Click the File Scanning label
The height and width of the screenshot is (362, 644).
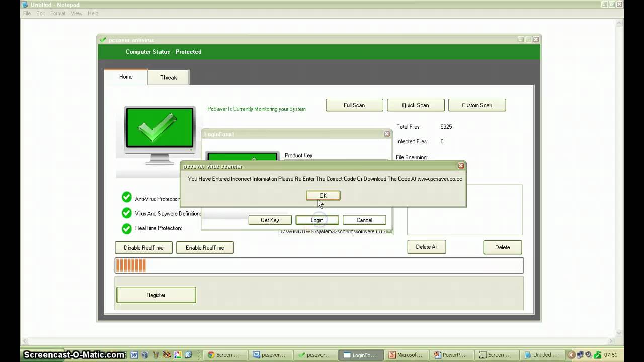412,157
